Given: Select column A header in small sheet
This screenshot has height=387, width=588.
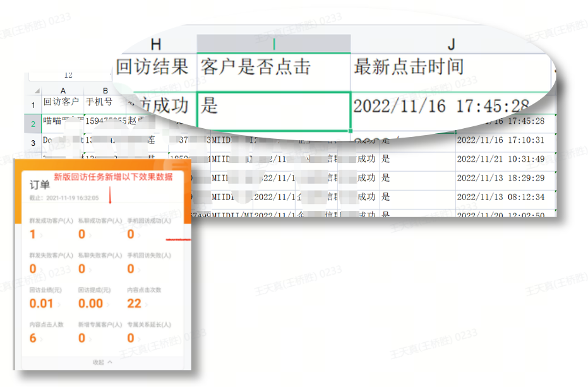Looking at the screenshot, I should (x=63, y=90).
